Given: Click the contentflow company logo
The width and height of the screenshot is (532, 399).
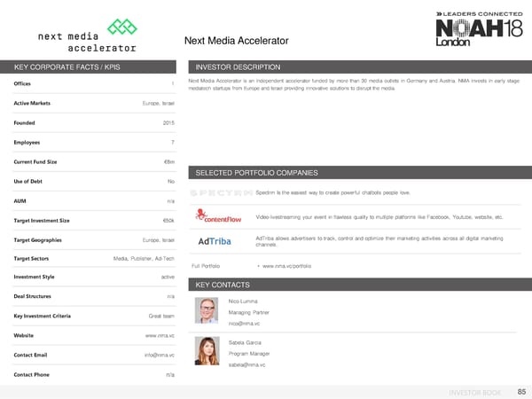Looking at the screenshot, I should [215, 217].
